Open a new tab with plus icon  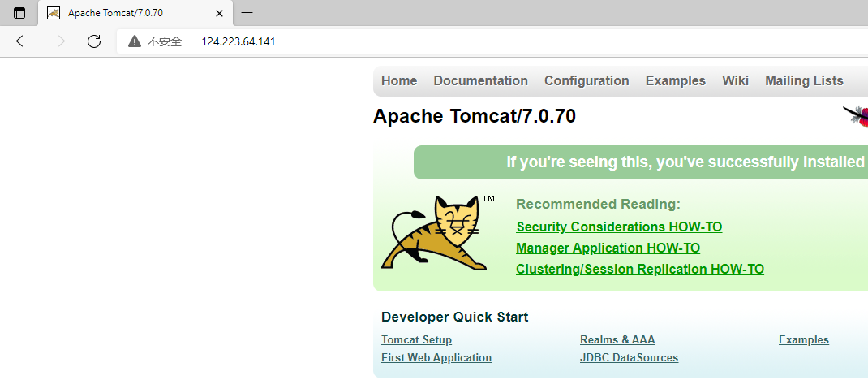tap(247, 13)
